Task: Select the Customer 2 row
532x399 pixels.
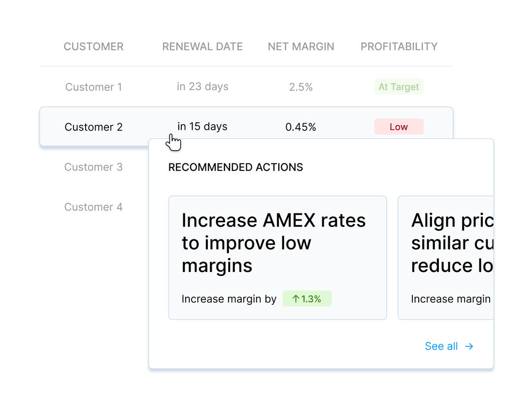Action: pos(94,127)
